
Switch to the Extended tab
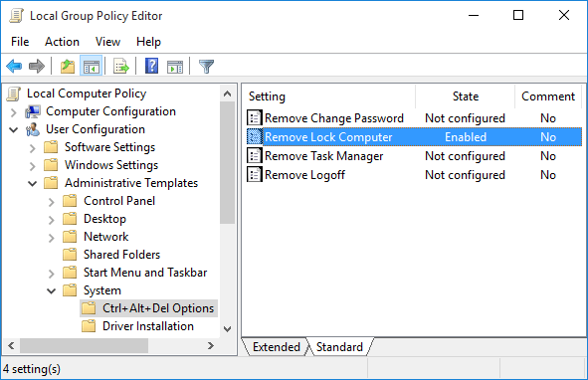(x=277, y=347)
